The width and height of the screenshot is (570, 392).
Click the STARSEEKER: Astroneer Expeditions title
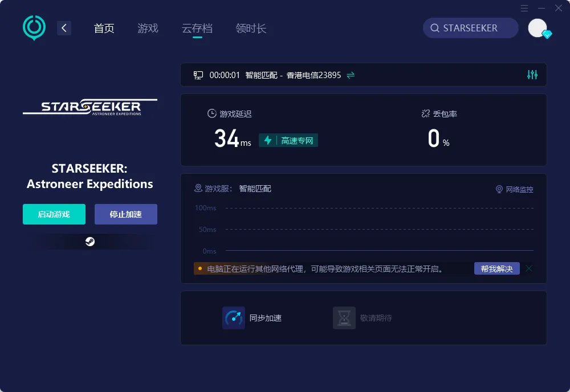90,176
